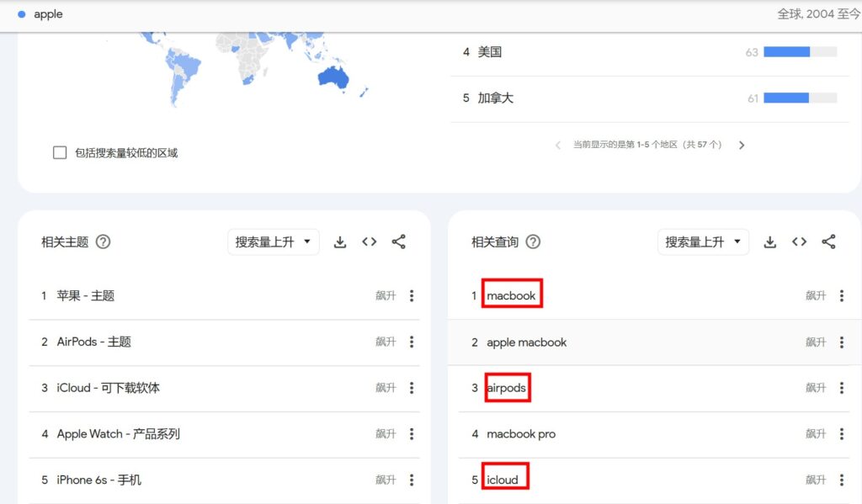This screenshot has width=862, height=504.
Task: Open more options for apple macbook query
Action: click(x=842, y=342)
